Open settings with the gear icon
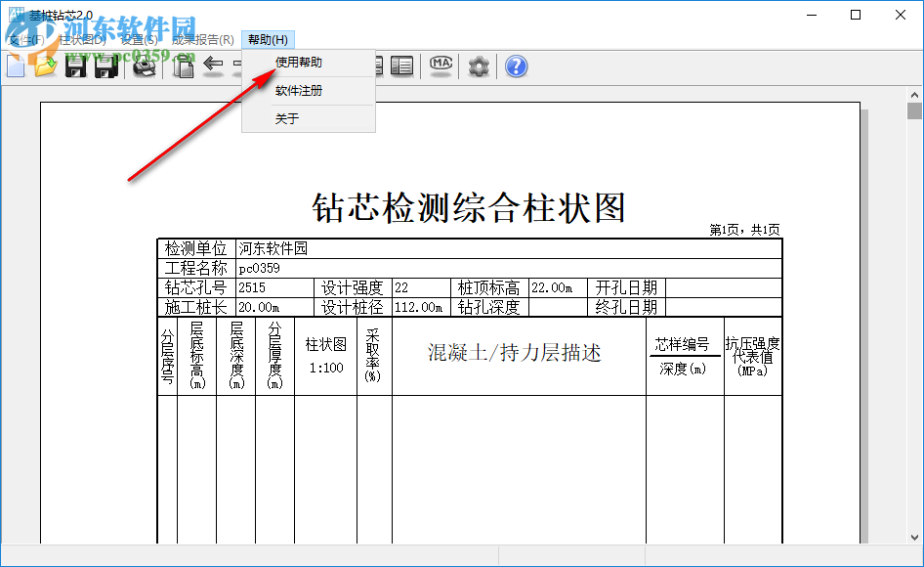The width and height of the screenshot is (924, 567). pos(479,66)
